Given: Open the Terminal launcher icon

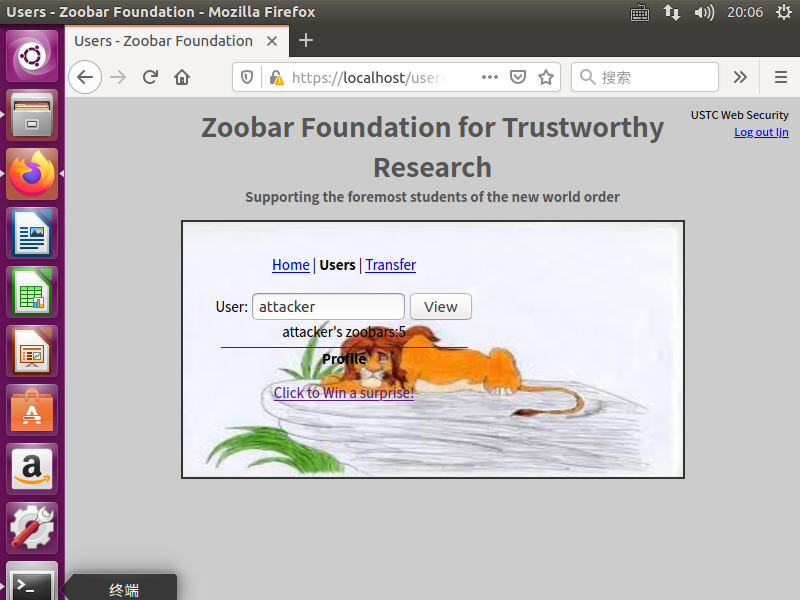Looking at the screenshot, I should 32,582.
